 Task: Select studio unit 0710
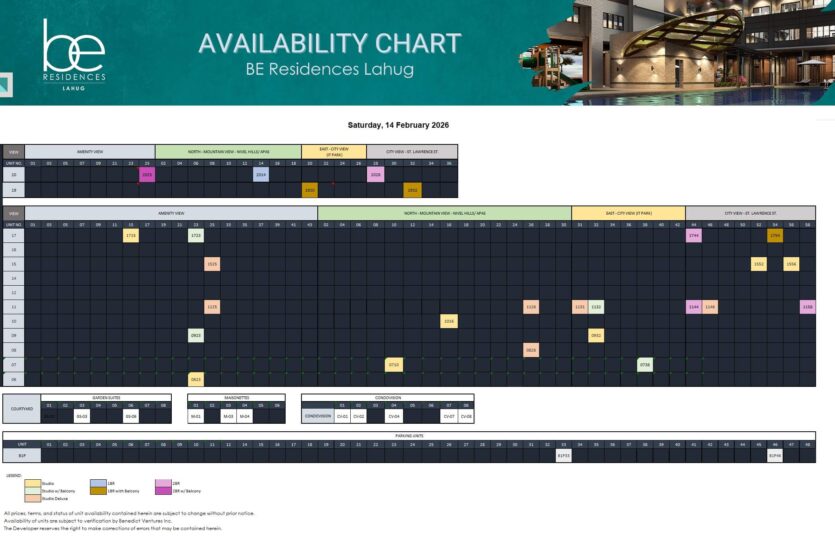(394, 365)
